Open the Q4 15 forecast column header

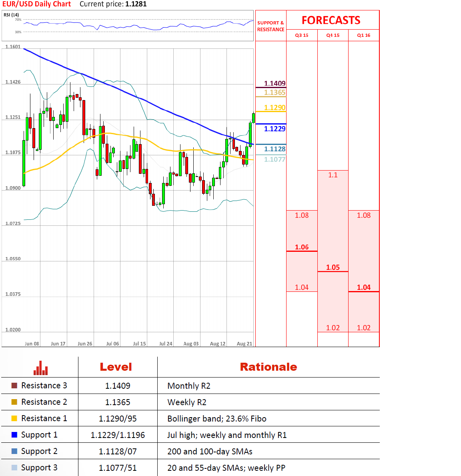pyautogui.click(x=333, y=35)
